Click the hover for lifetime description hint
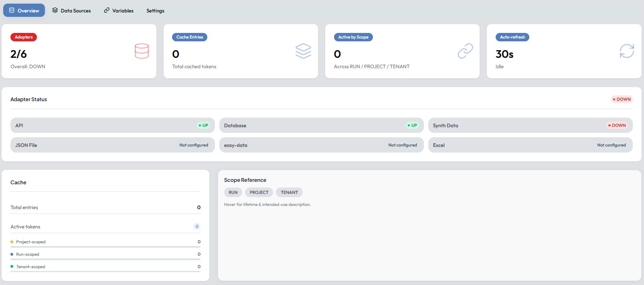Screen dimensions: 644x285 coord(267,204)
